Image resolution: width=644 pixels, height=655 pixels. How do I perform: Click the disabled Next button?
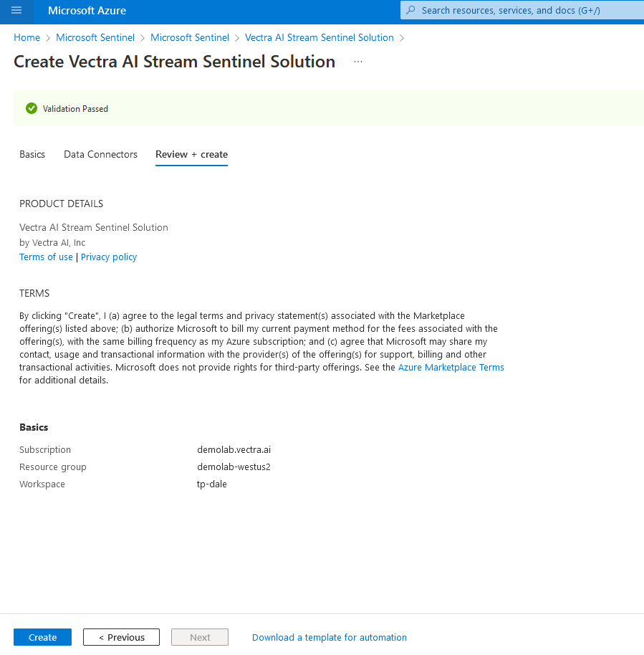199,637
